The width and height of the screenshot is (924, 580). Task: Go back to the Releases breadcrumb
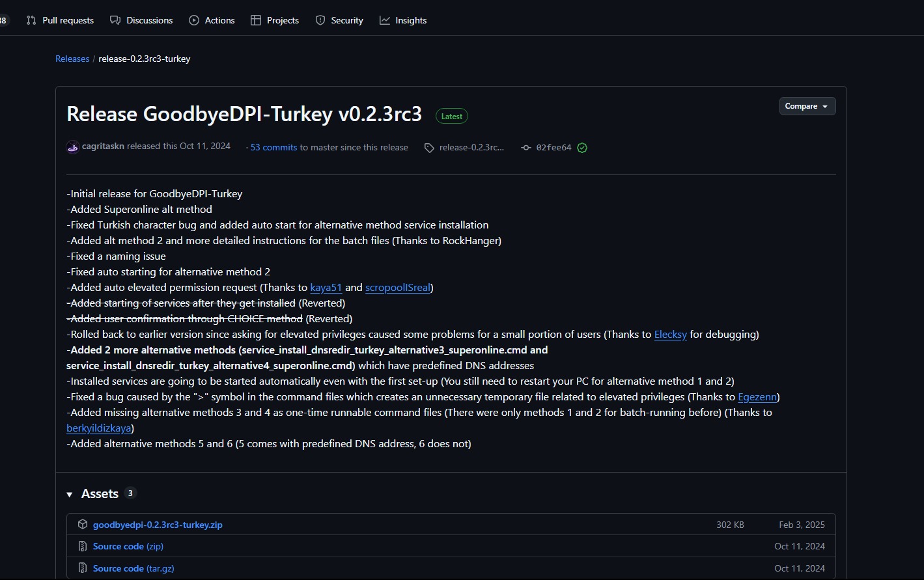(72, 59)
